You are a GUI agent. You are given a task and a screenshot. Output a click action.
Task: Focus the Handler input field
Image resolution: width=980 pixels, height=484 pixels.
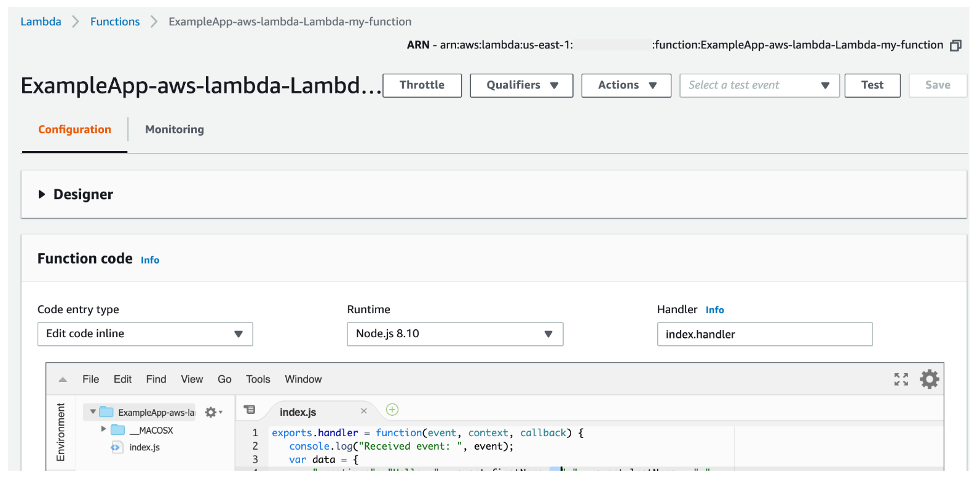[765, 334]
